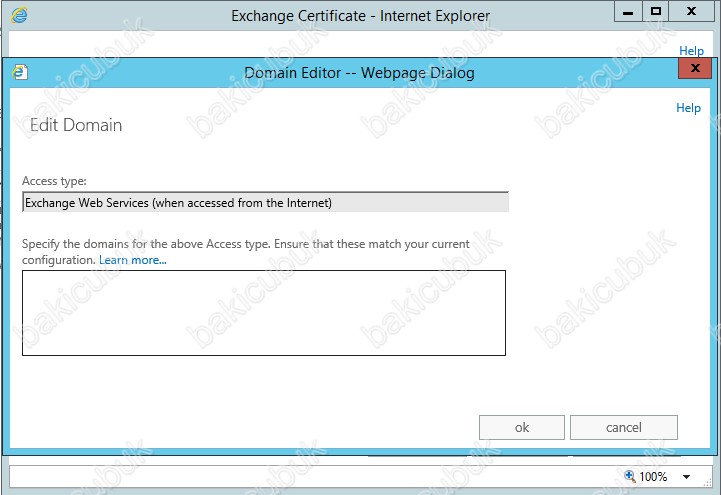Viewport: 721px width, 495px height.
Task: Expand the zoom level dropdown arrow
Action: click(686, 477)
